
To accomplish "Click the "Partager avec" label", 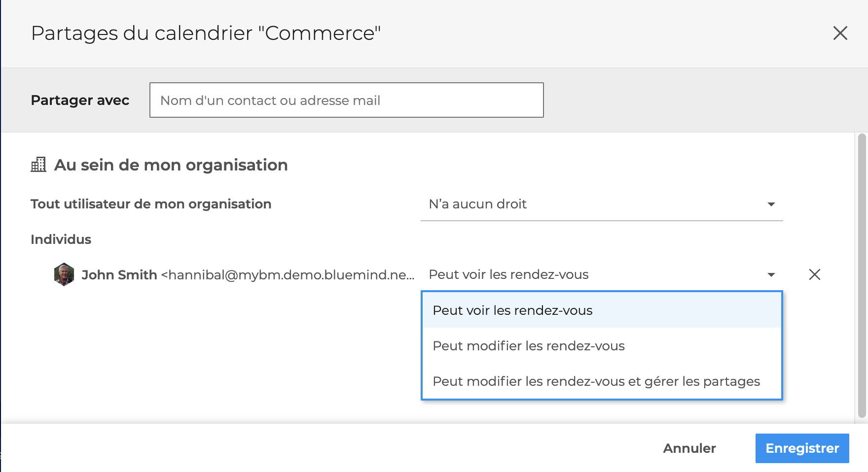I will [x=80, y=100].
